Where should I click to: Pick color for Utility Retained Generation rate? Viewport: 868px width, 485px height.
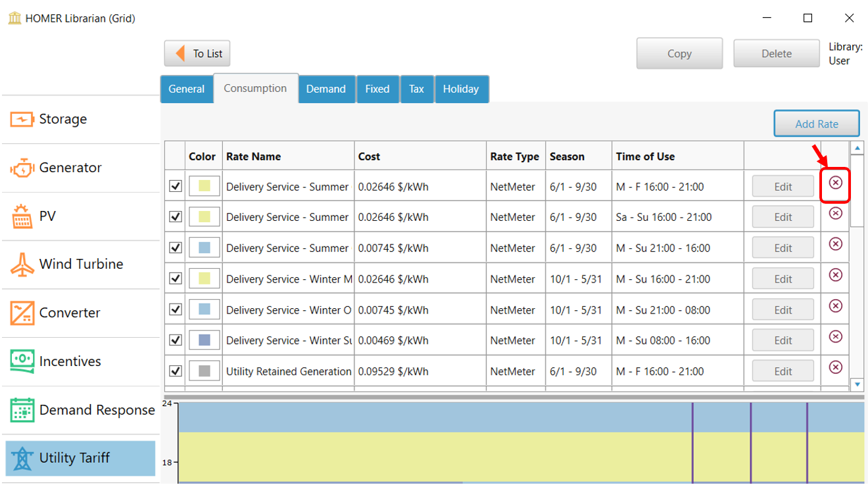[x=204, y=371]
